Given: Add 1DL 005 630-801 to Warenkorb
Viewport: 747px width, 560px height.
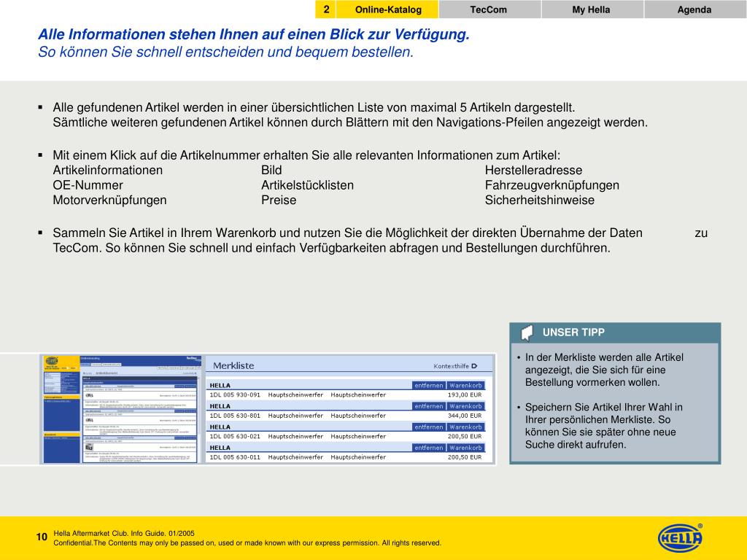Looking at the screenshot, I should (x=465, y=406).
